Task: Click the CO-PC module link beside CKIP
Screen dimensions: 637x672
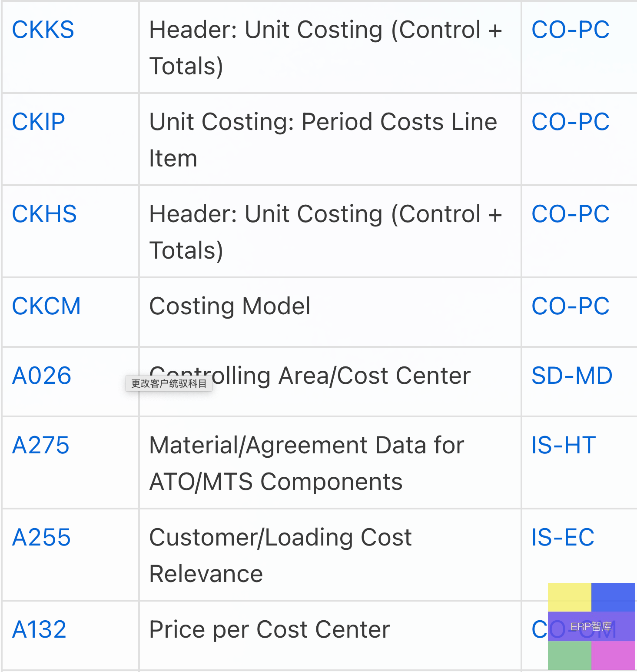Action: coord(571,122)
